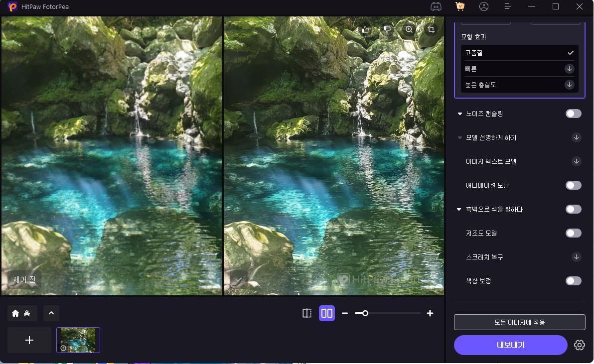Open Discord community icon in title bar
The height and width of the screenshot is (364, 594).
(436, 6)
